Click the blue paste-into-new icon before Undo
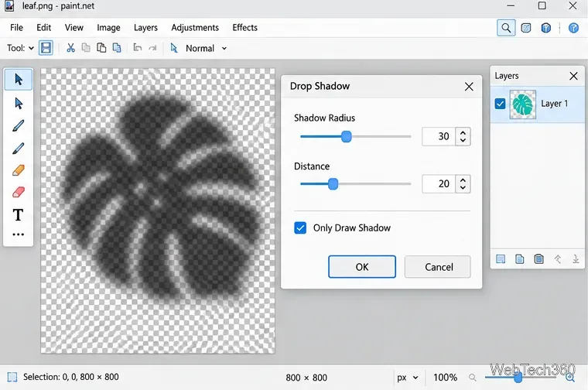The width and height of the screenshot is (588, 390). point(117,48)
